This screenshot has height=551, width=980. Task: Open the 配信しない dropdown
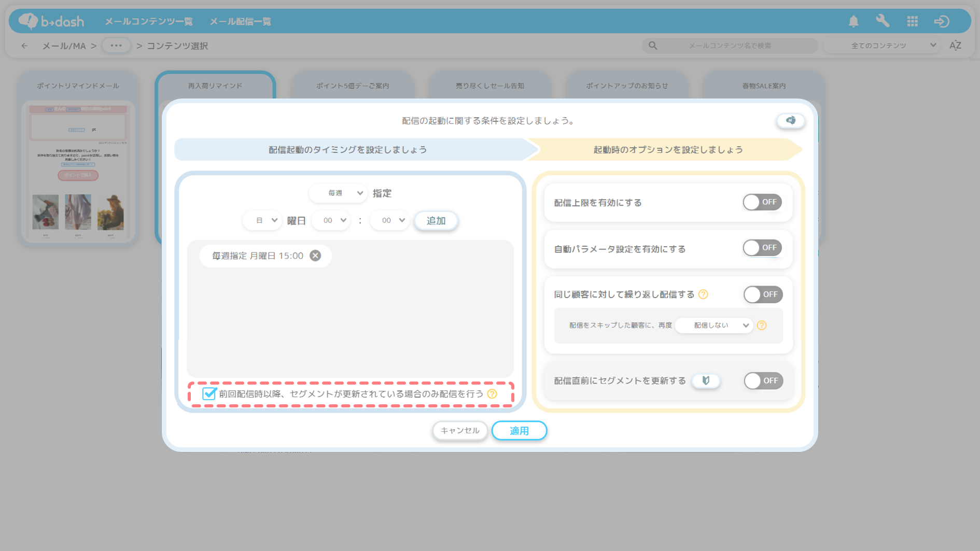click(x=714, y=325)
